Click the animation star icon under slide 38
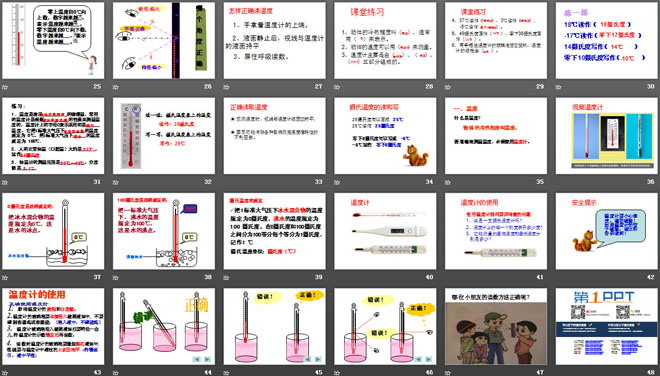The image size is (660, 376). tap(115, 277)
